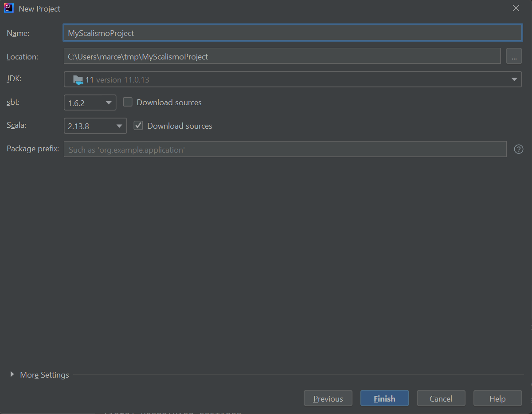Disable Download sources for Scala
Viewport: 532px width, 414px height.
tap(138, 125)
